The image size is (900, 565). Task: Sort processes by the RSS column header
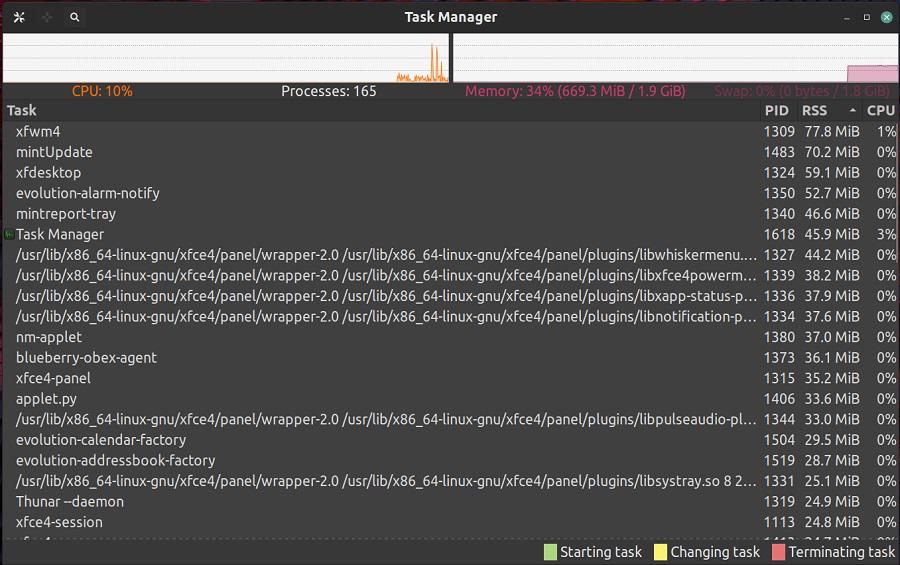(x=830, y=110)
